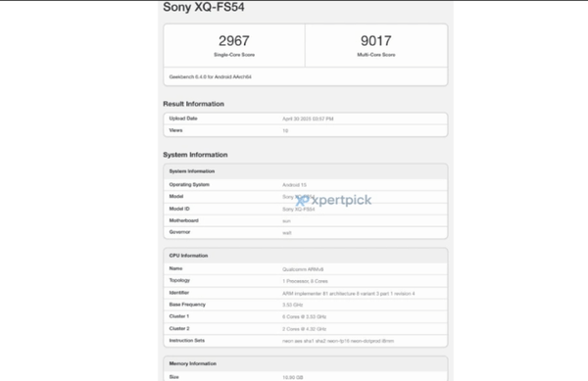Select the neon aes sha1 instruction sets value

point(338,341)
